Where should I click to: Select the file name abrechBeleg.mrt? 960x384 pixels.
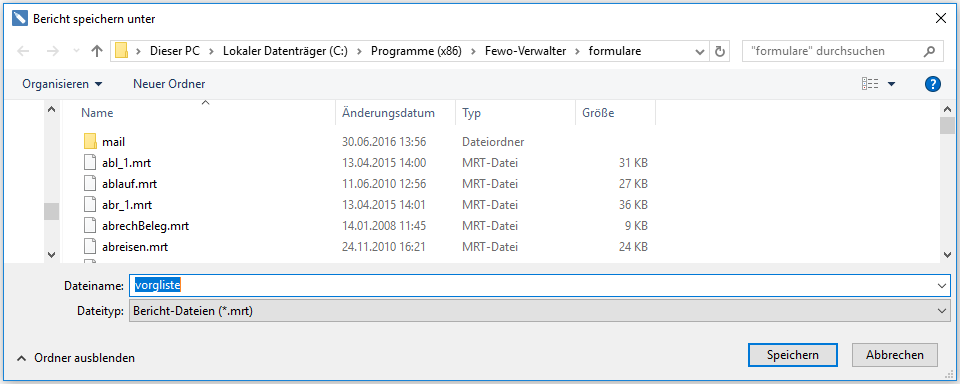(146, 226)
